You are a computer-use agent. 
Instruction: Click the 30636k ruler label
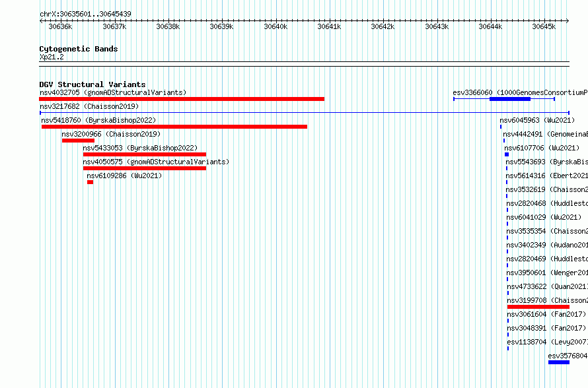pos(60,26)
